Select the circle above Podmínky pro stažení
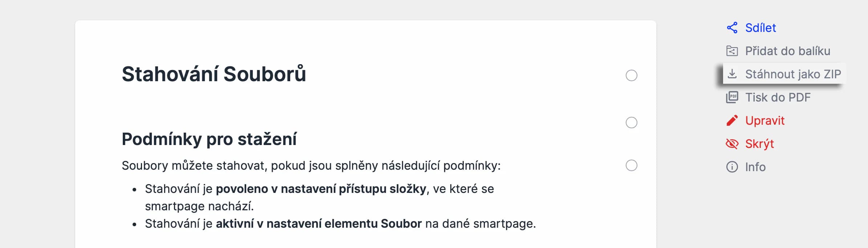 point(632,123)
